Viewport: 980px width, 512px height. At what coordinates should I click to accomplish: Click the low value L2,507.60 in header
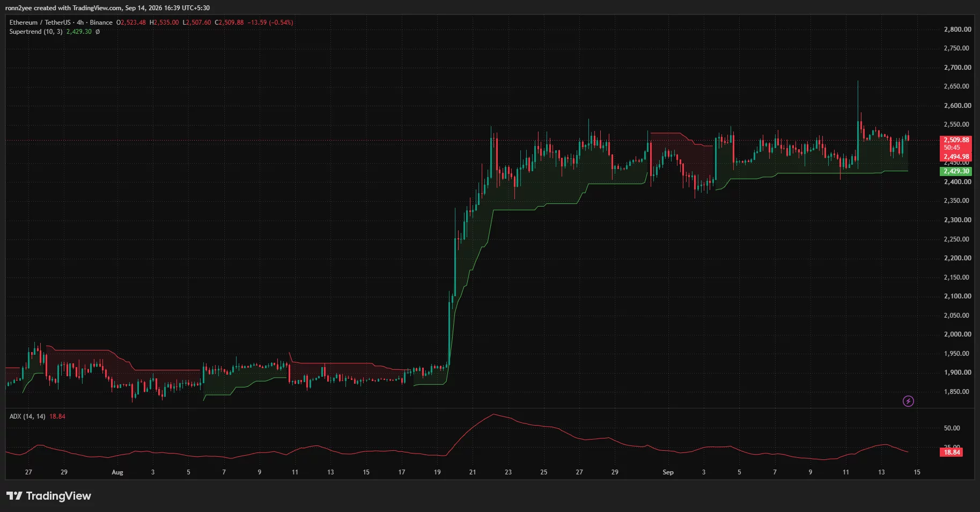click(x=197, y=23)
